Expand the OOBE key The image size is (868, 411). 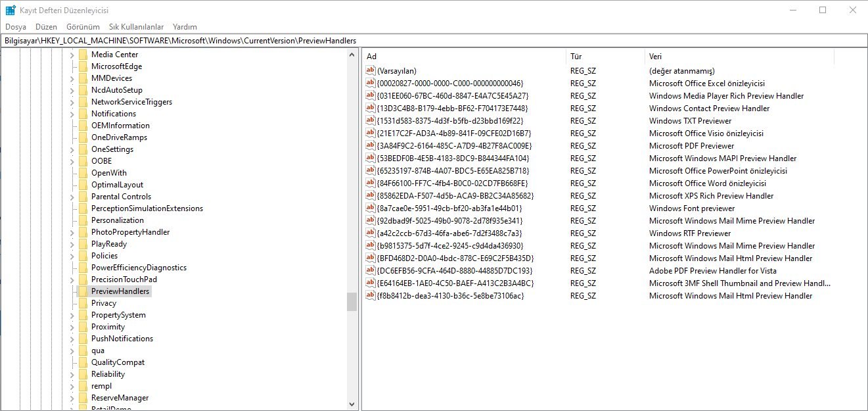(x=72, y=161)
